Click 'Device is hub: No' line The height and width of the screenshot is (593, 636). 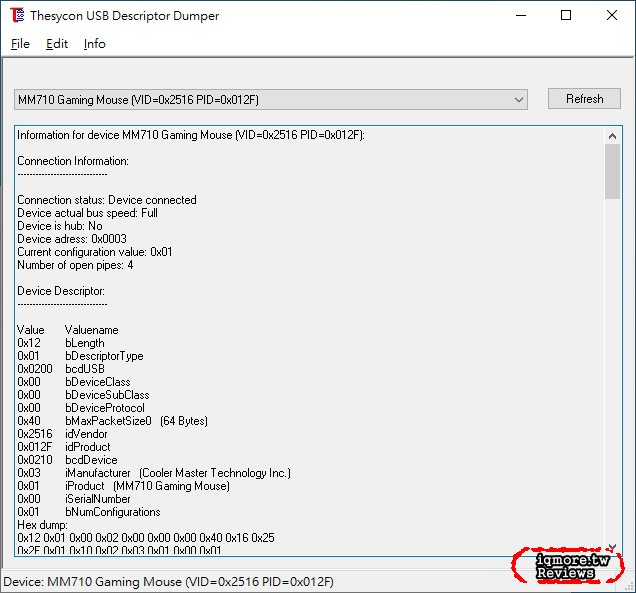pyautogui.click(x=60, y=226)
